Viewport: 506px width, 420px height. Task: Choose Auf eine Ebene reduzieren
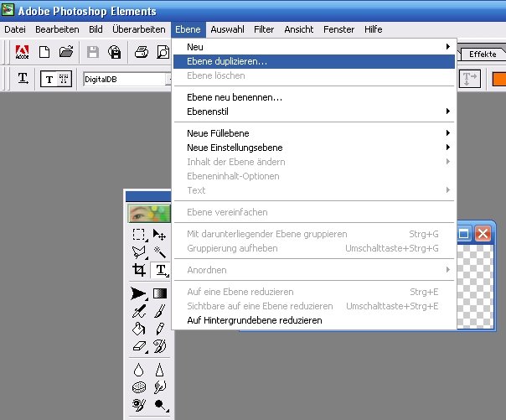pyautogui.click(x=314, y=292)
